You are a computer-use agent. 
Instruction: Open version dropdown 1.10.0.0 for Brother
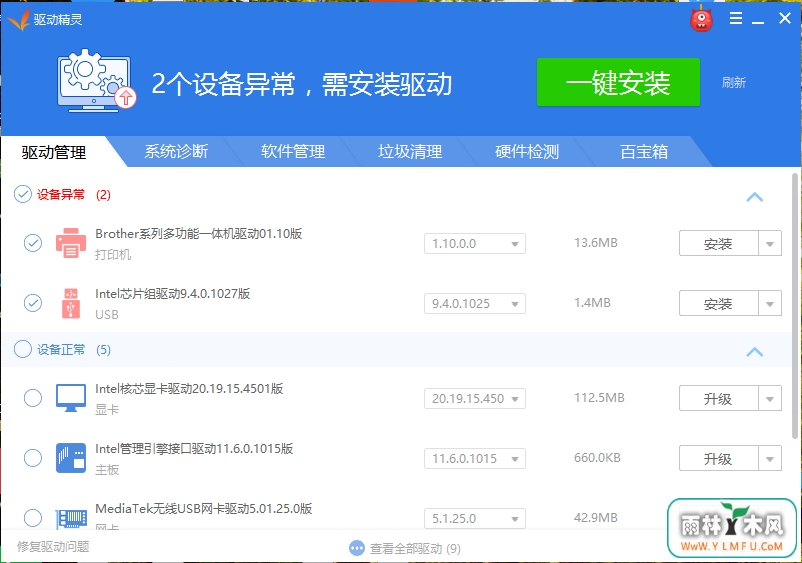pos(475,243)
